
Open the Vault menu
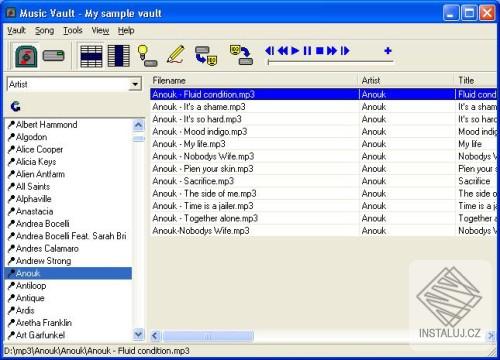pyautogui.click(x=16, y=30)
